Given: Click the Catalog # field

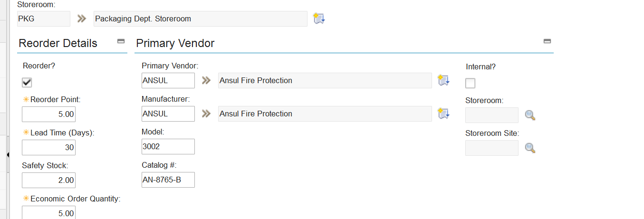Looking at the screenshot, I should (x=168, y=180).
